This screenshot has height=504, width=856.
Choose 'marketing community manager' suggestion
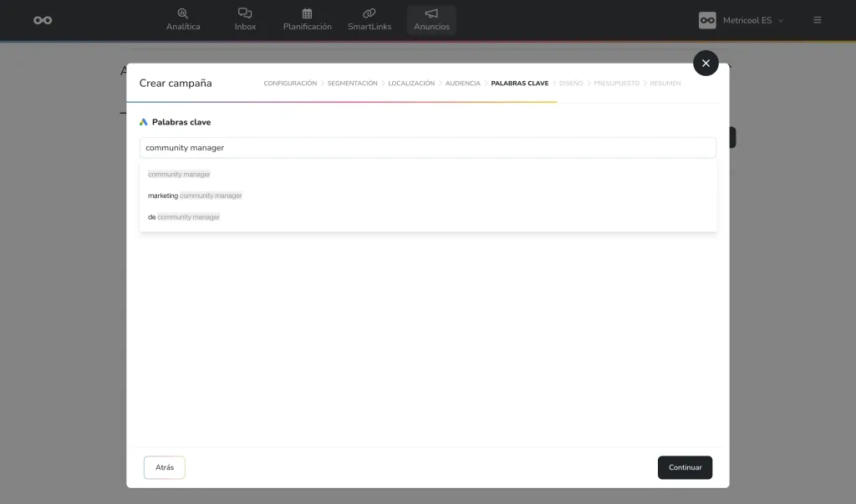pyautogui.click(x=195, y=196)
